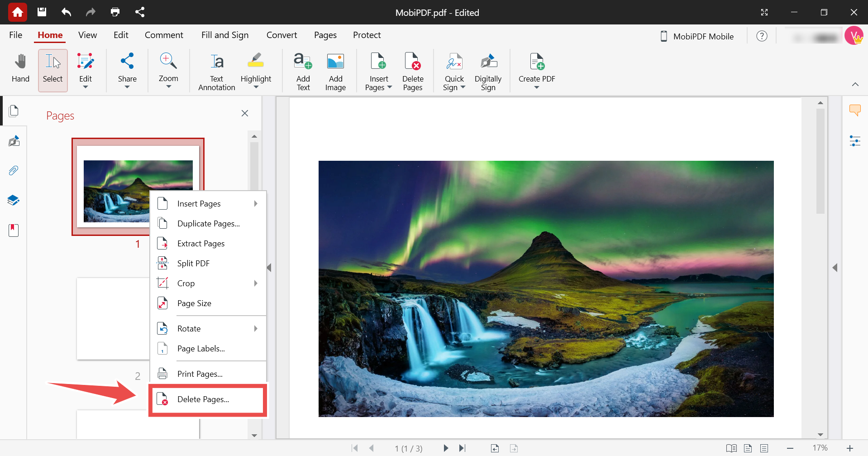Screen dimensions: 868x456
Task: Jump to the last page
Action: coord(462,448)
